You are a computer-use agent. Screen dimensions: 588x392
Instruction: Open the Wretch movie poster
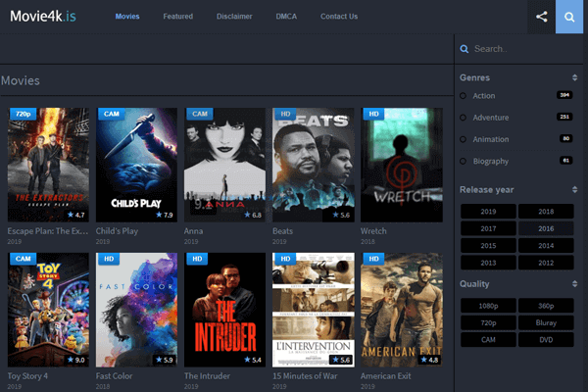(402, 165)
